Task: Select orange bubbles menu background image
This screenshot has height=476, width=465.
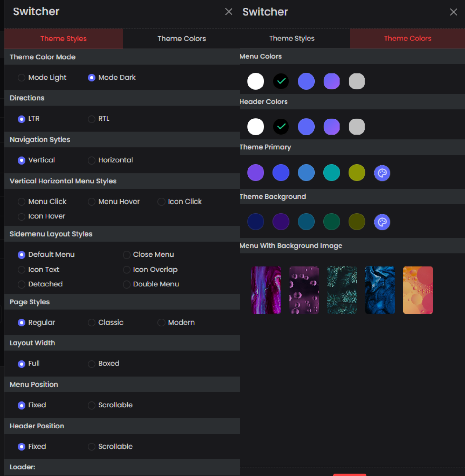Action: click(x=418, y=290)
